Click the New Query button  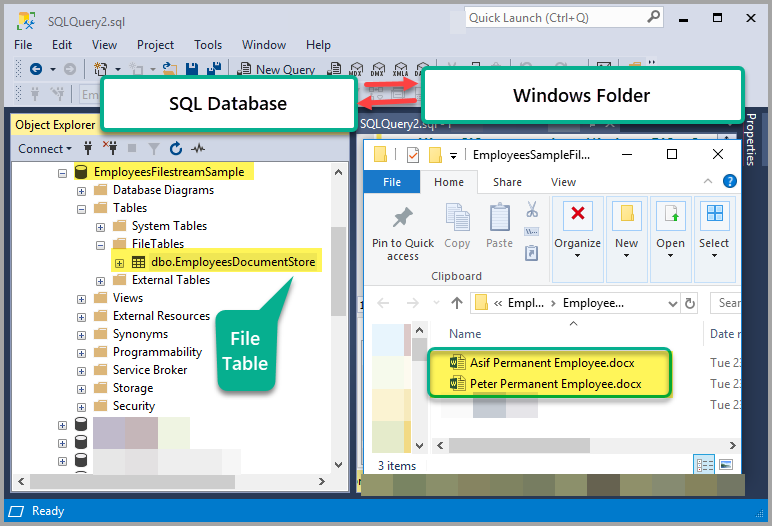(276, 69)
